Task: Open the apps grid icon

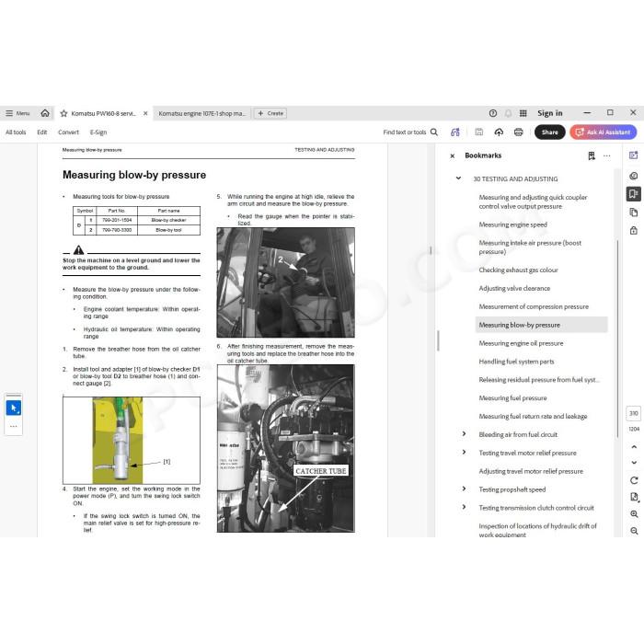Action: click(523, 113)
